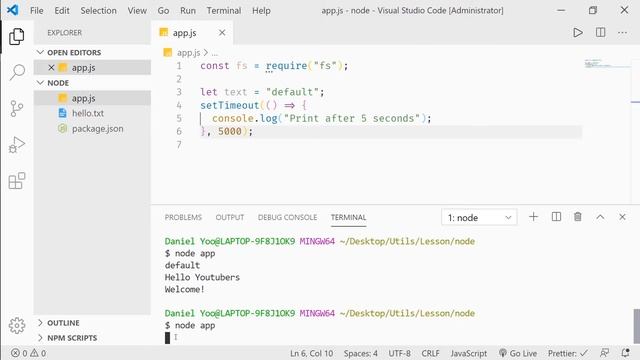Open the Explorer view in activity bar
Viewport: 640px width, 360px height.
(x=17, y=37)
